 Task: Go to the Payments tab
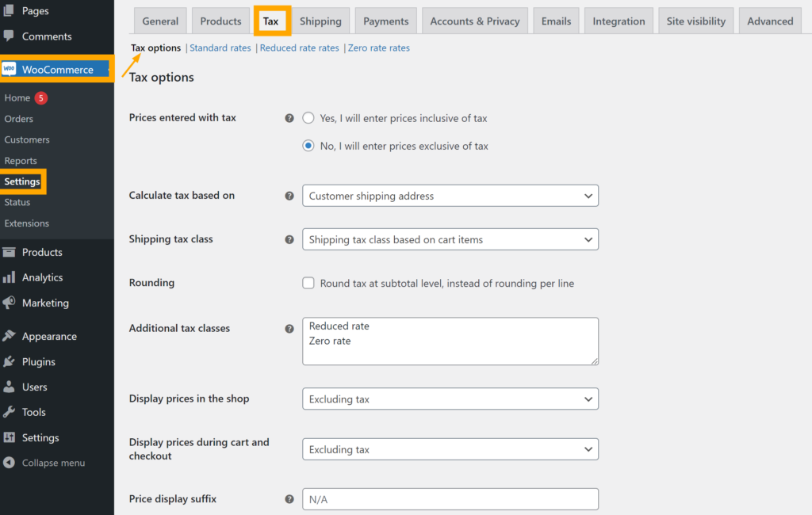pos(385,21)
